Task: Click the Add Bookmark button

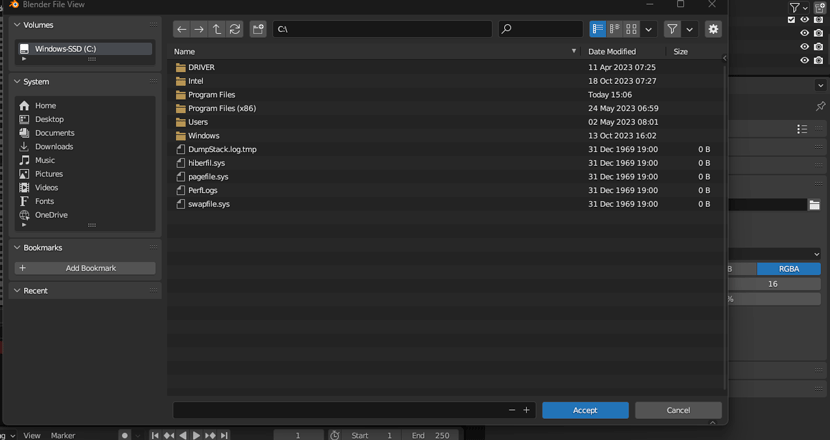Action: (85, 268)
